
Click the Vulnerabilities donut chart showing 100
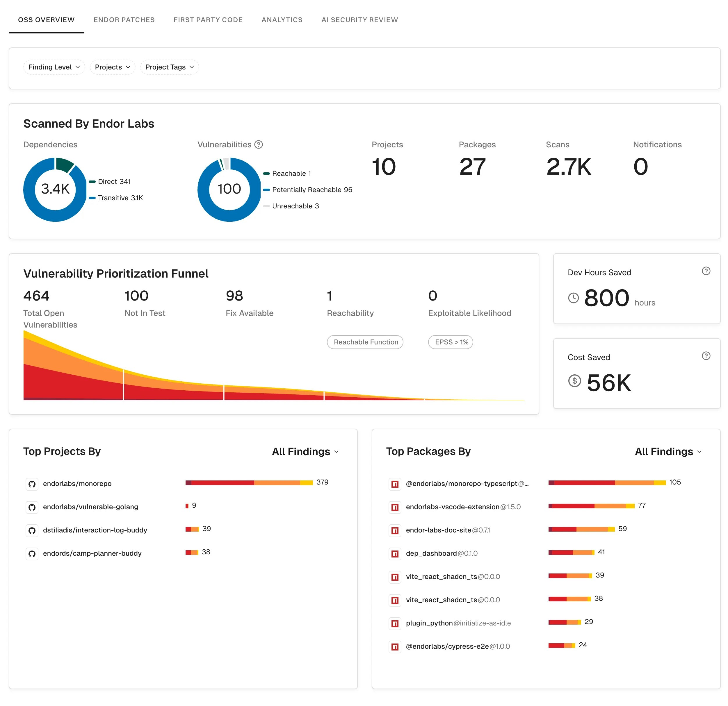pyautogui.click(x=229, y=190)
